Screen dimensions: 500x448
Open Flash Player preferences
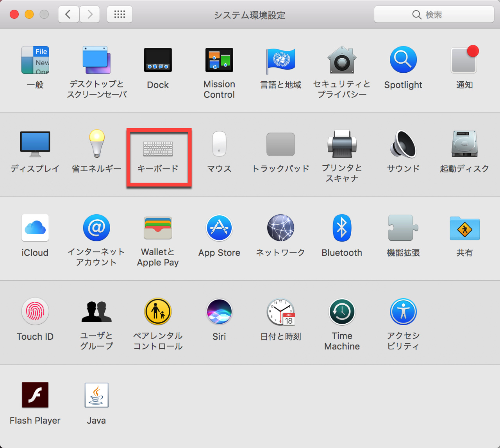(35, 395)
